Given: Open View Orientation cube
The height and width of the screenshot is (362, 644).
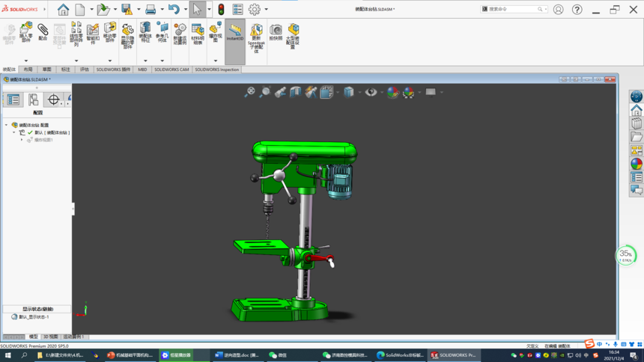Looking at the screenshot, I should coord(326,92).
